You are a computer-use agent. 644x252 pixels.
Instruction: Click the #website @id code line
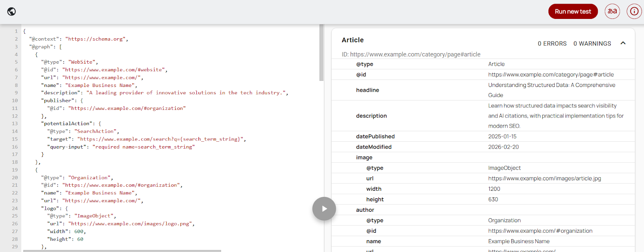click(104, 70)
